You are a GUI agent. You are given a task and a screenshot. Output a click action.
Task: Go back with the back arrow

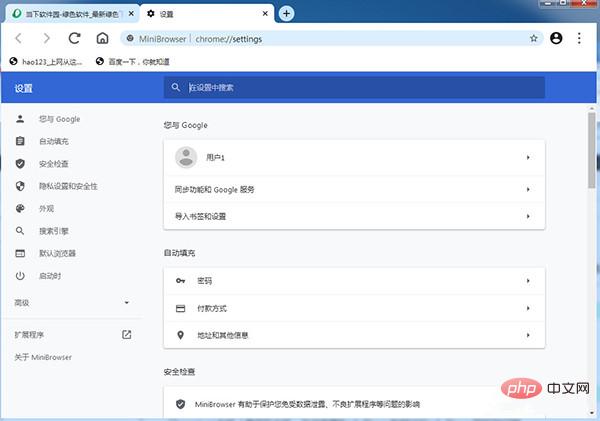[18, 38]
